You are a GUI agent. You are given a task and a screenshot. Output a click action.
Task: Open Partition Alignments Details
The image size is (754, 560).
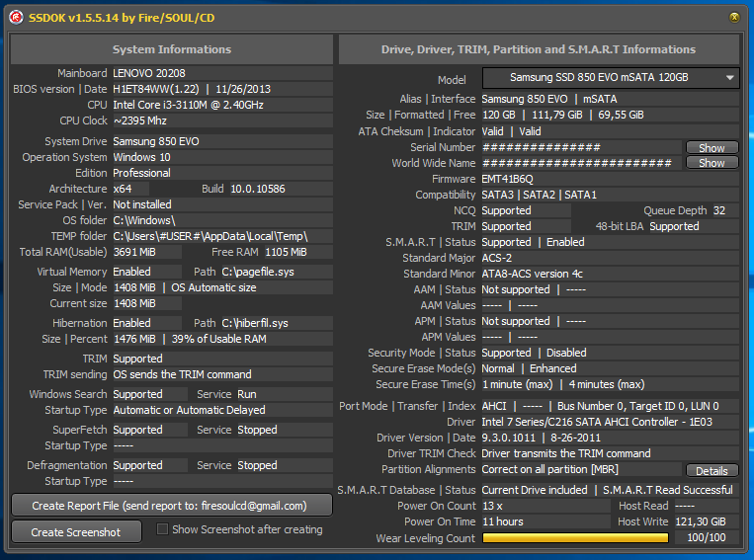point(712,470)
